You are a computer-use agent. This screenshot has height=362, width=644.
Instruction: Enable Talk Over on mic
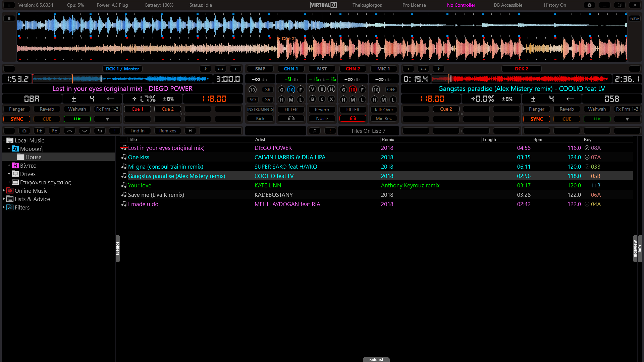(x=384, y=110)
